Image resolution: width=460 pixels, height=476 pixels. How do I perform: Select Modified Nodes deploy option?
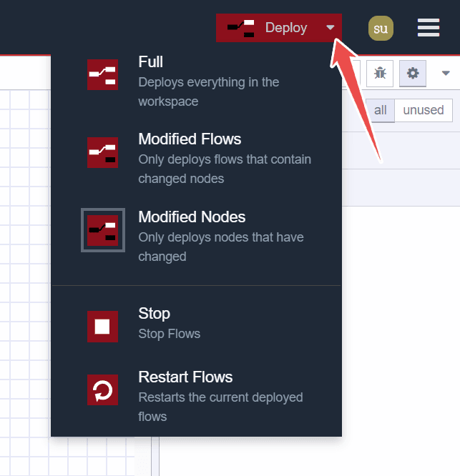click(196, 236)
